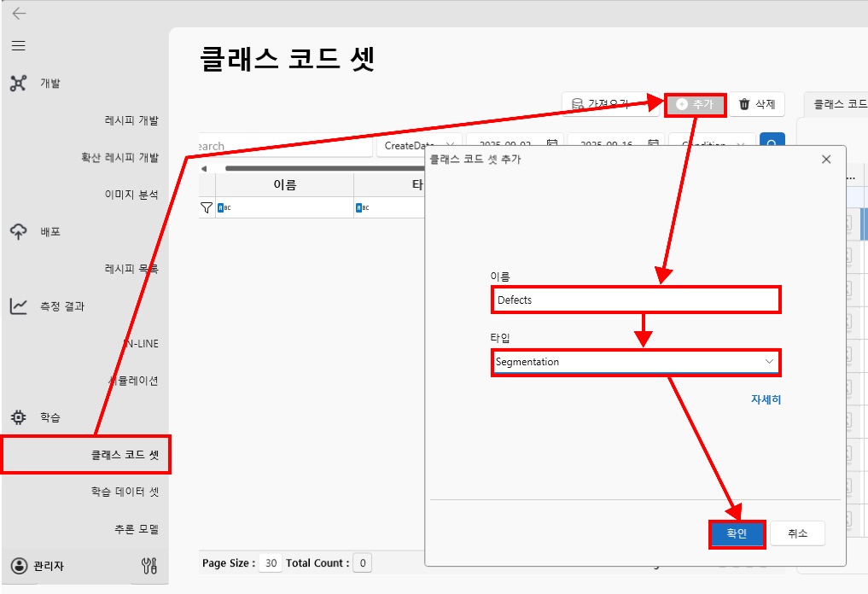Click the 관리자 user profile icon
Viewport: 868px width, 594px height.
tap(19, 566)
